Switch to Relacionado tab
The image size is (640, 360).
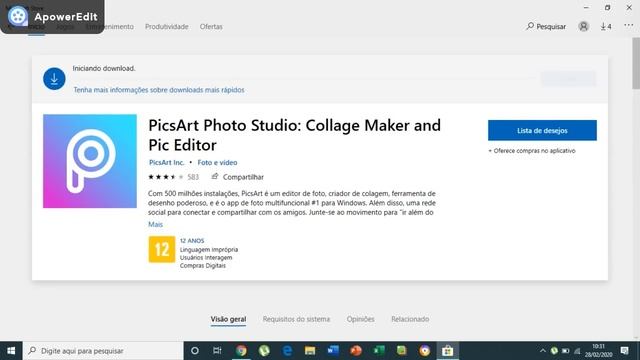click(x=410, y=319)
